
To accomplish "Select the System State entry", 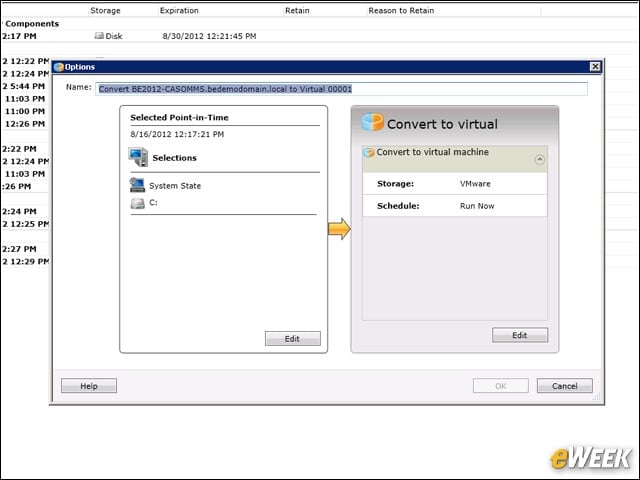I will pos(175,186).
